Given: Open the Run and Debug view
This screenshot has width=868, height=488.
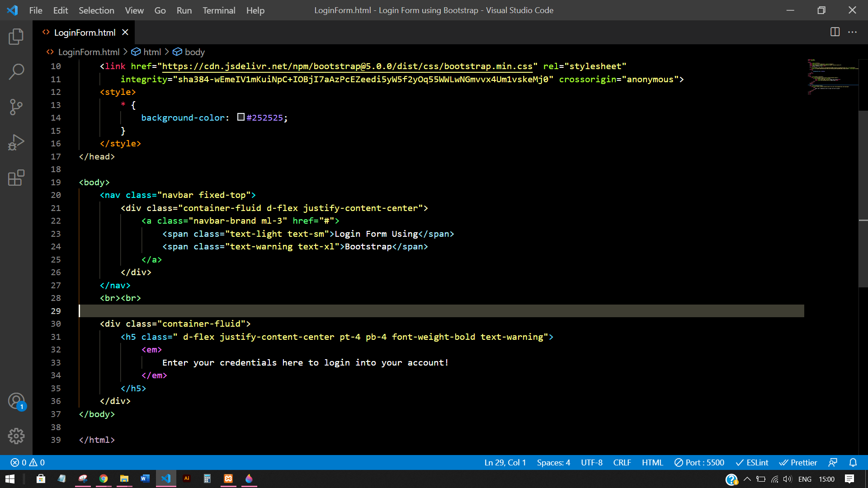Looking at the screenshot, I should click(16, 142).
